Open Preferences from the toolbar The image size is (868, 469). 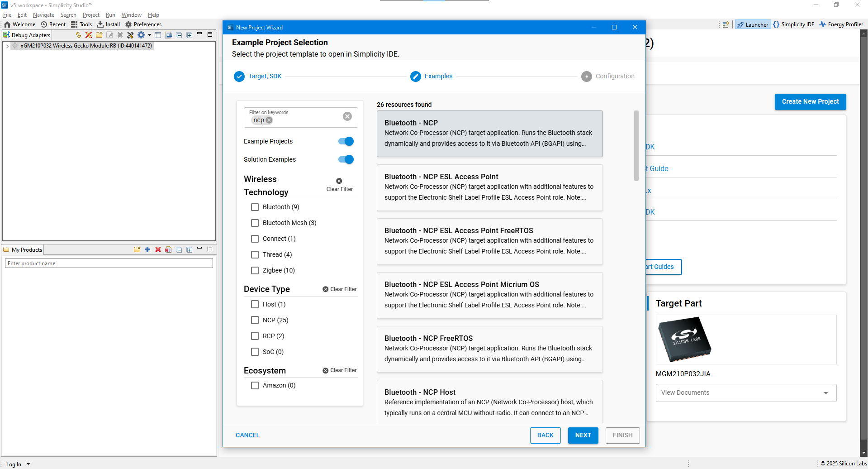[x=143, y=24]
